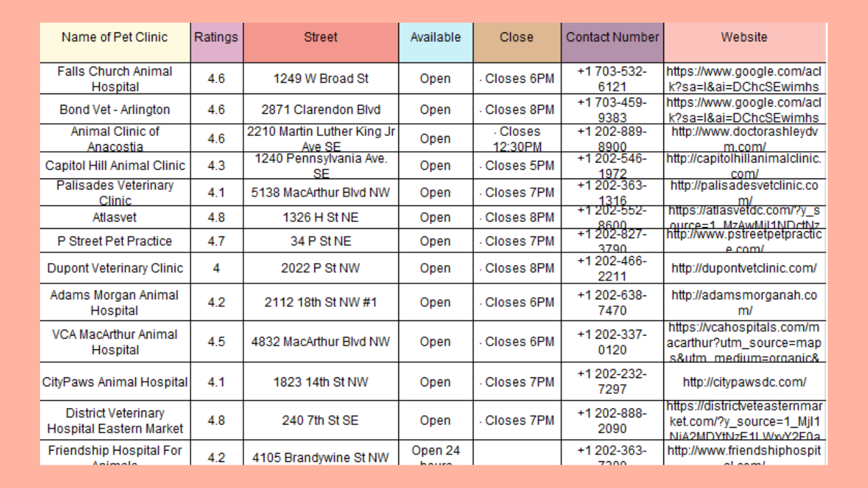Select the "1249 W Broad St" address

click(x=321, y=79)
